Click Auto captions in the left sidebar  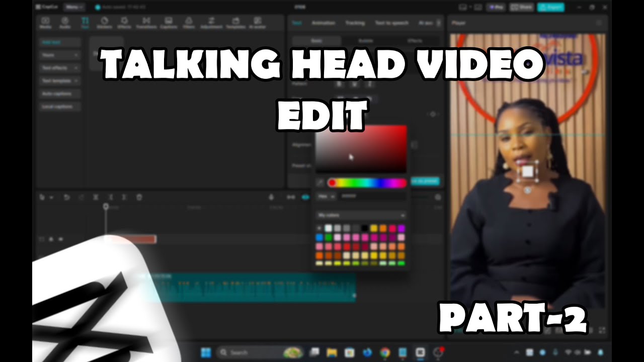[60, 94]
